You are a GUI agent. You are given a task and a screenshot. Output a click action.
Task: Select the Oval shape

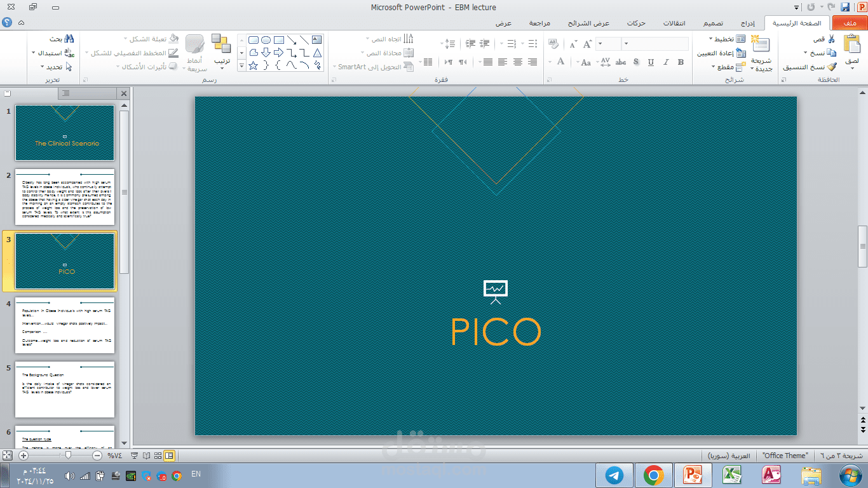pyautogui.click(x=266, y=40)
